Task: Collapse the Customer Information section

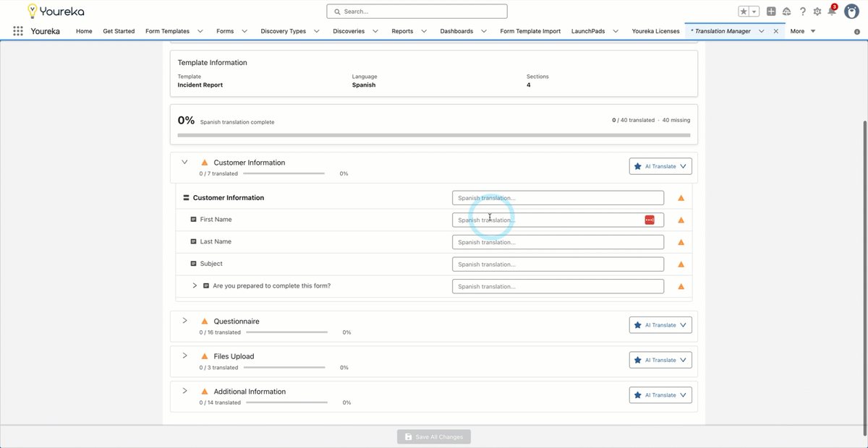Action: click(184, 162)
